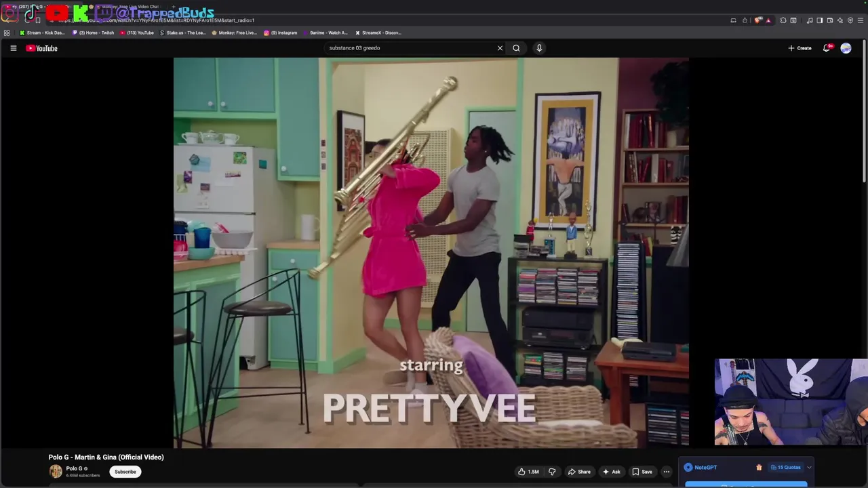Viewport: 868px width, 488px height.
Task: Click the webcam overlay thumbnail
Action: (791, 402)
